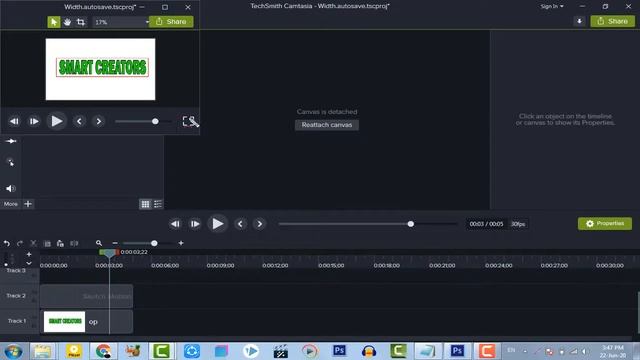640x360 pixels.
Task: Click the plus button beside More
Action: pos(28,204)
